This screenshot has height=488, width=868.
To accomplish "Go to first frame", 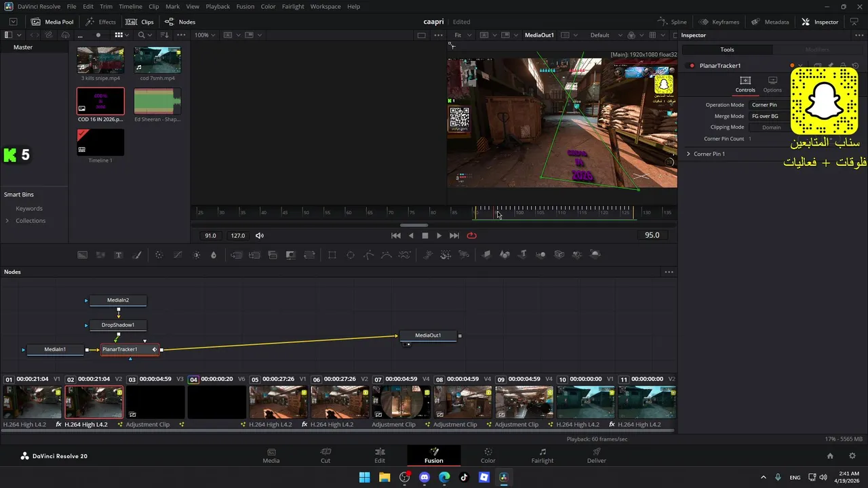I will click(x=396, y=236).
